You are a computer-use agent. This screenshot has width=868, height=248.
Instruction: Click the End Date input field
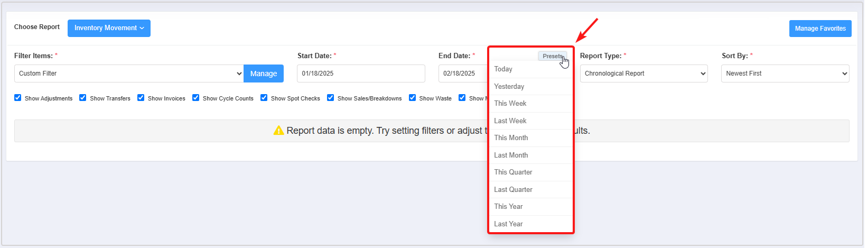463,74
